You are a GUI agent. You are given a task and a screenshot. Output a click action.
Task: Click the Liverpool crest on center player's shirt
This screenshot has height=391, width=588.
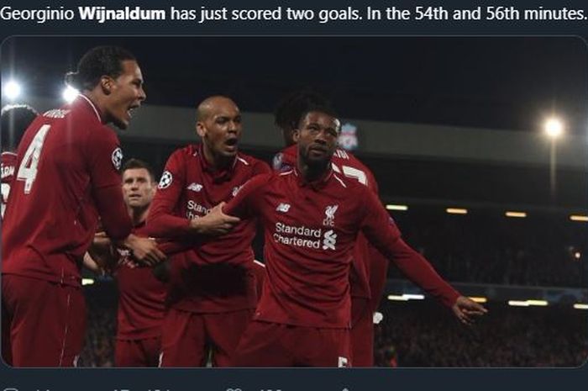[x=330, y=214]
